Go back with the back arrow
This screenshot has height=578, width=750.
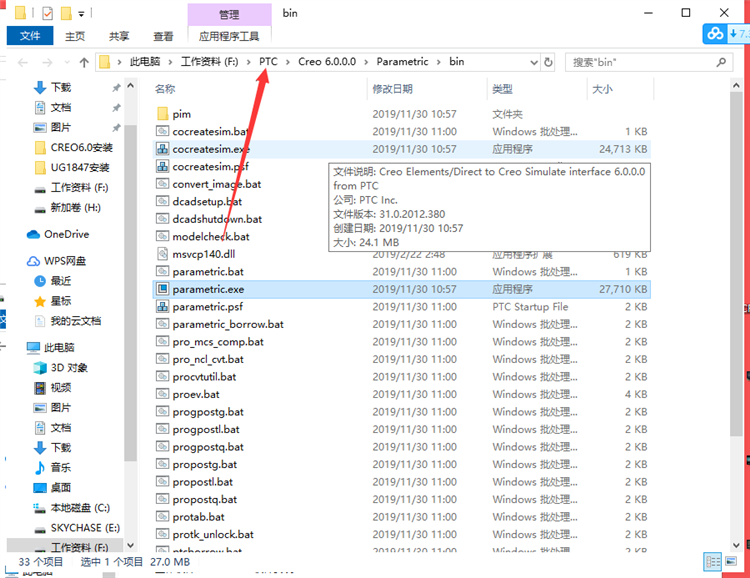(x=22, y=62)
